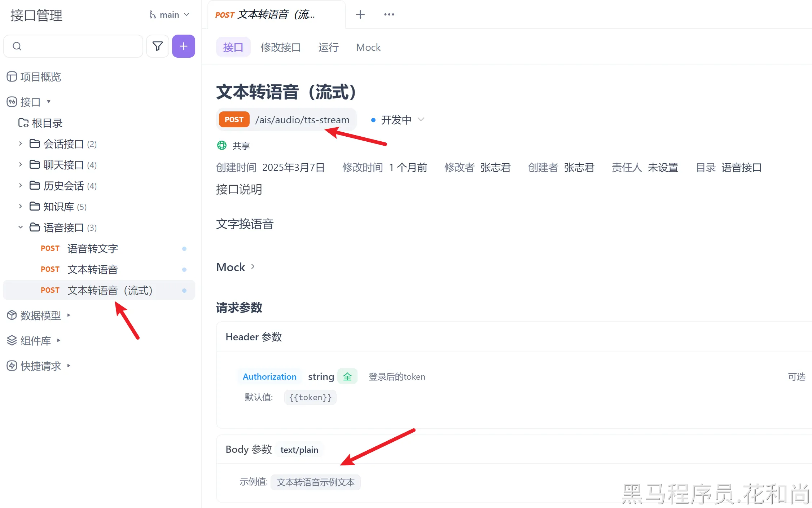812x508 pixels.
Task: Select the 语音转文字 POST endpoint
Action: coord(92,248)
